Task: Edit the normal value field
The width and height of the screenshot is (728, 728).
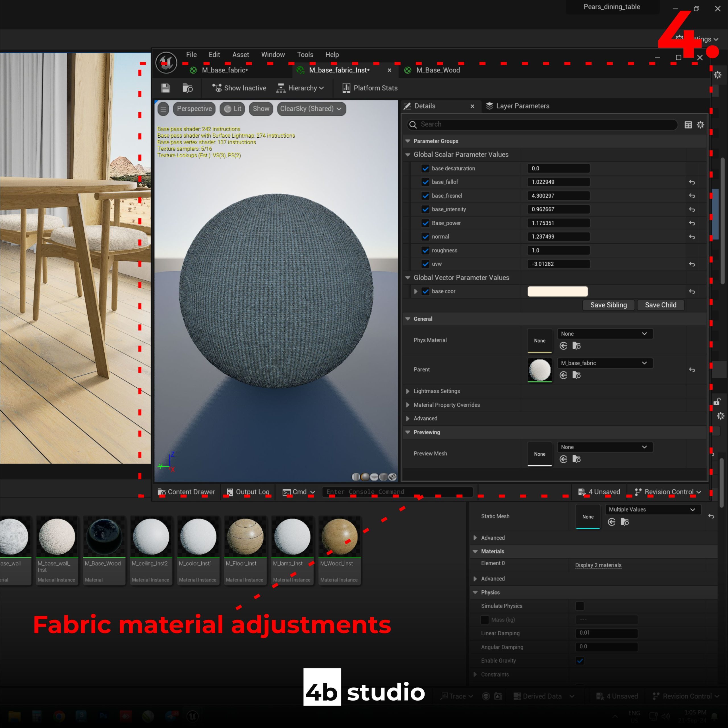Action: (559, 237)
